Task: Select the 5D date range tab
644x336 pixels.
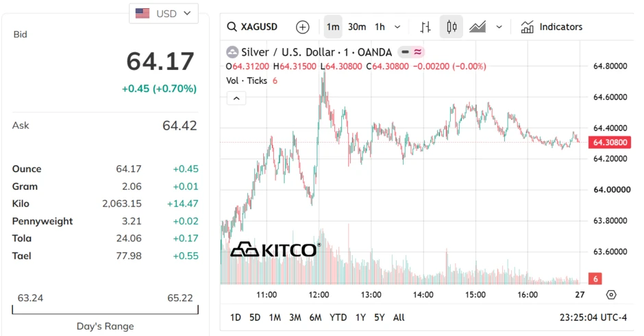Action: (255, 317)
